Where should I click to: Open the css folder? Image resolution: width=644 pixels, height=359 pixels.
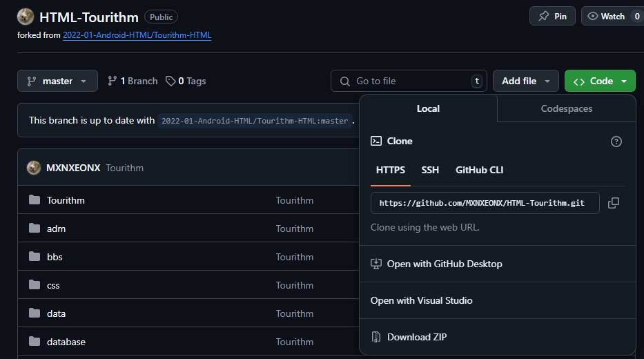53,285
